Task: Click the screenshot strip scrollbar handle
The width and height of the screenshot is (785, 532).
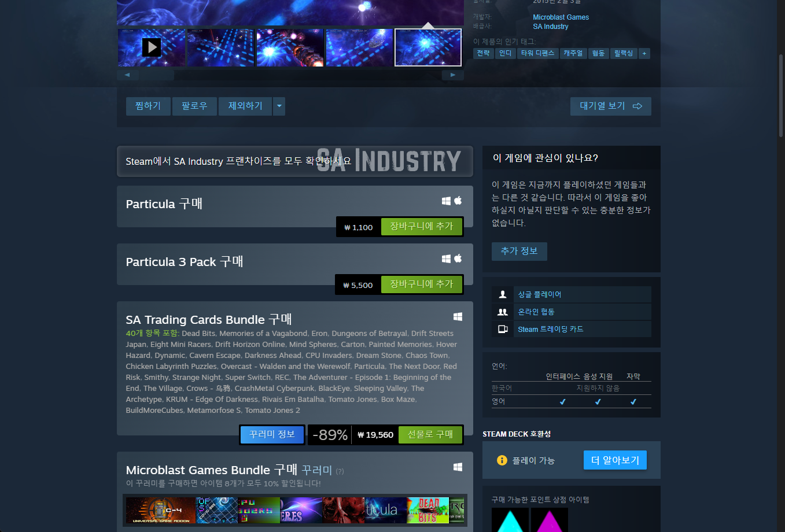Action: coord(157,75)
